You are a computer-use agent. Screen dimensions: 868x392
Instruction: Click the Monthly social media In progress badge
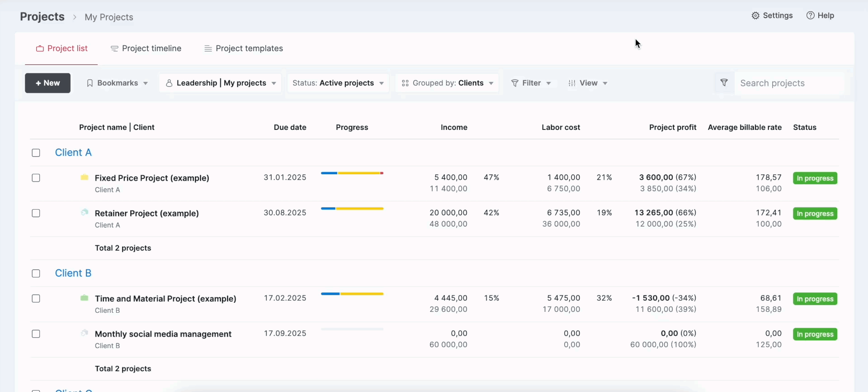point(815,335)
